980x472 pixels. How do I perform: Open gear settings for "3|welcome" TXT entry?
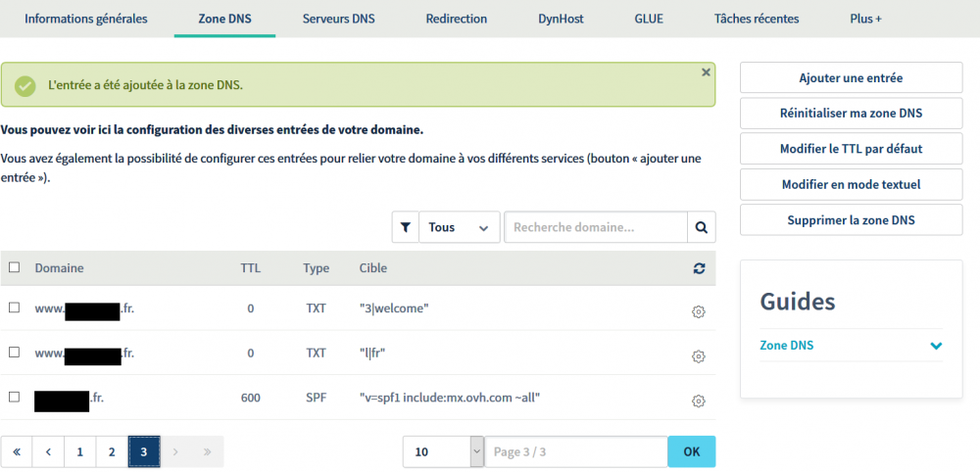[x=698, y=311]
